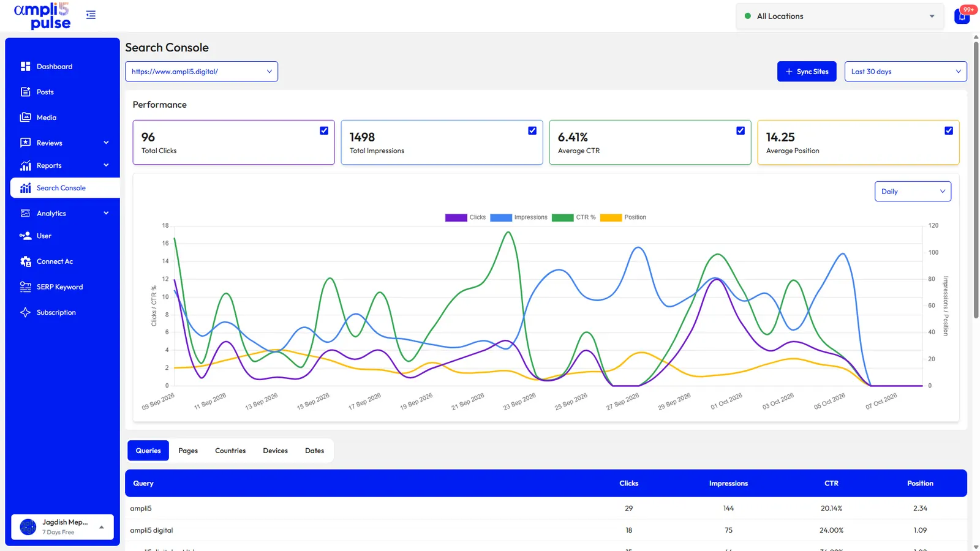Image resolution: width=980 pixels, height=551 pixels.
Task: Click the Dashboard grid icon
Action: (x=25, y=66)
